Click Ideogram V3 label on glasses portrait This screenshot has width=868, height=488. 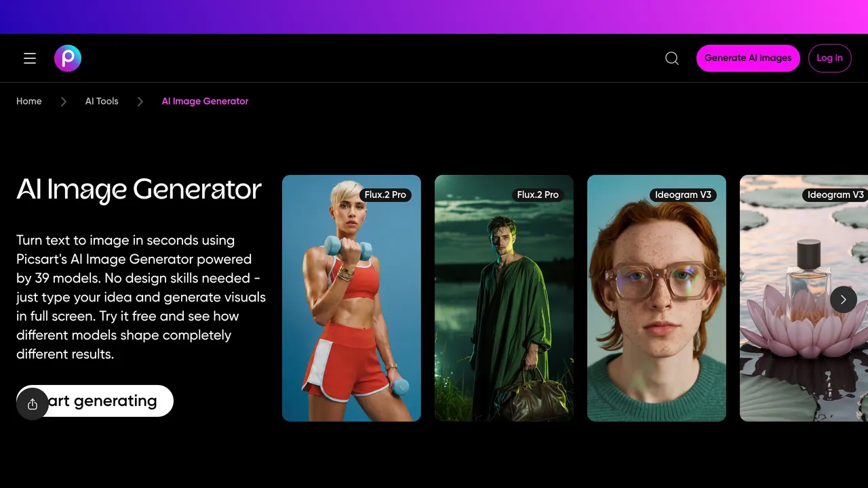click(683, 195)
